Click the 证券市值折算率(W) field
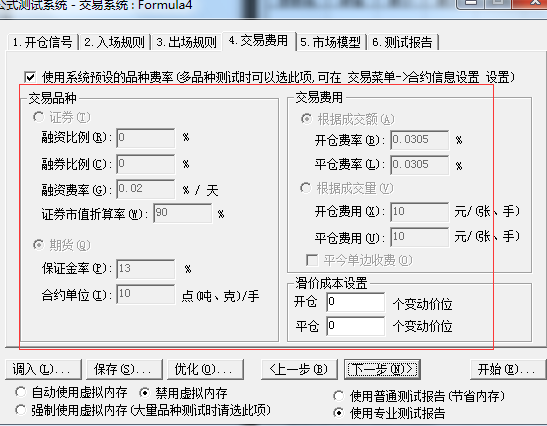The image size is (547, 426). pyautogui.click(x=182, y=213)
